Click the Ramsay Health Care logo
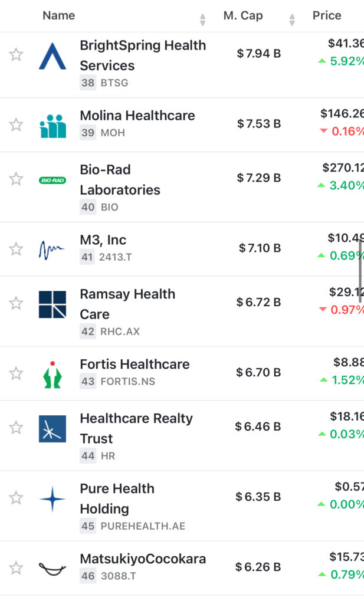Viewport: 364px width, 604px height. tap(53, 304)
